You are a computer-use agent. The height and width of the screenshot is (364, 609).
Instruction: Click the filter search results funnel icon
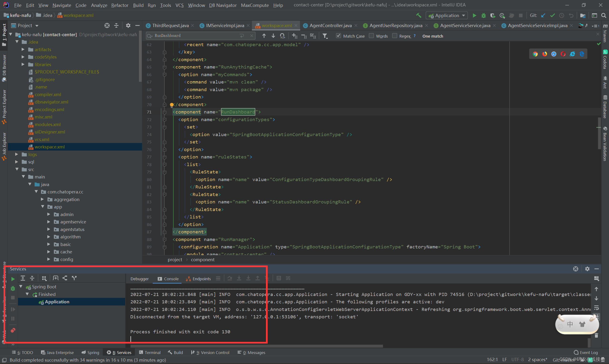point(325,36)
